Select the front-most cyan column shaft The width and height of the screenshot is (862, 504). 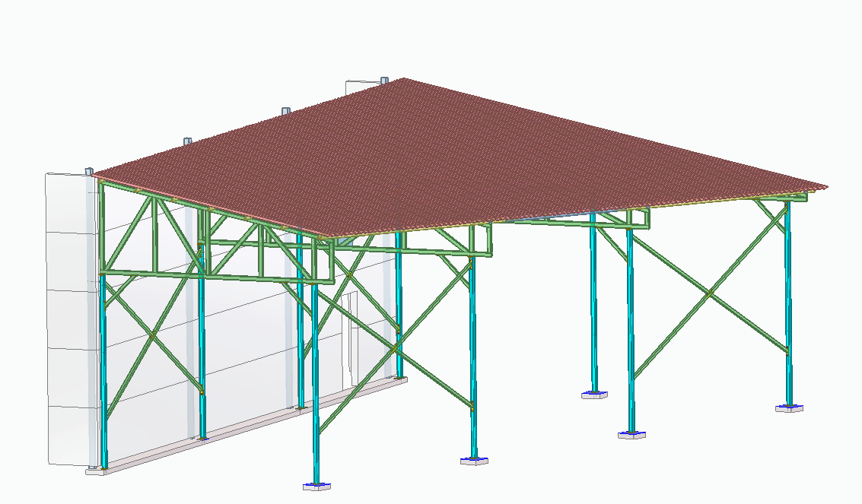[316, 380]
